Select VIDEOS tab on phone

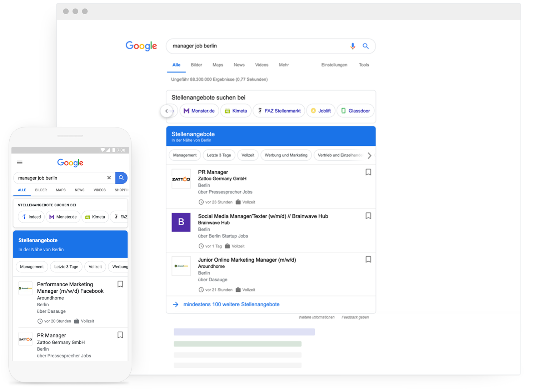[100, 190]
